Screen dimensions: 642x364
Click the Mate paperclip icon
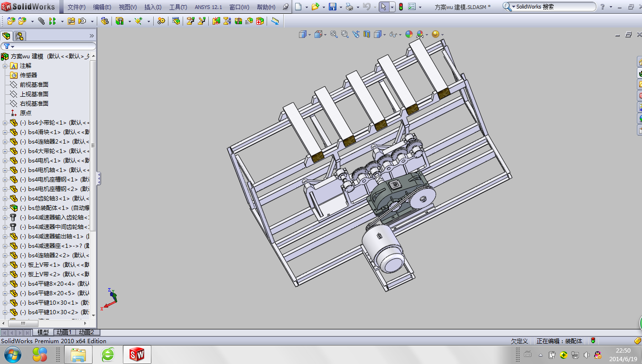41,21
